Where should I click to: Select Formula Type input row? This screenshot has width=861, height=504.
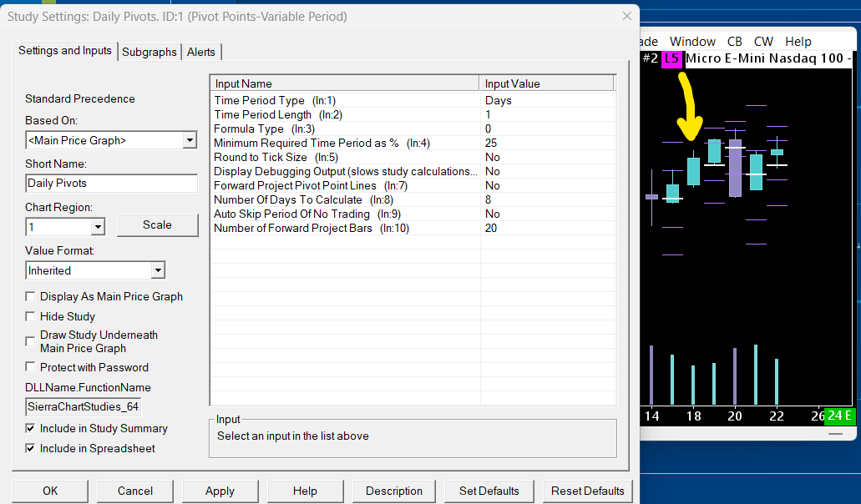[413, 129]
